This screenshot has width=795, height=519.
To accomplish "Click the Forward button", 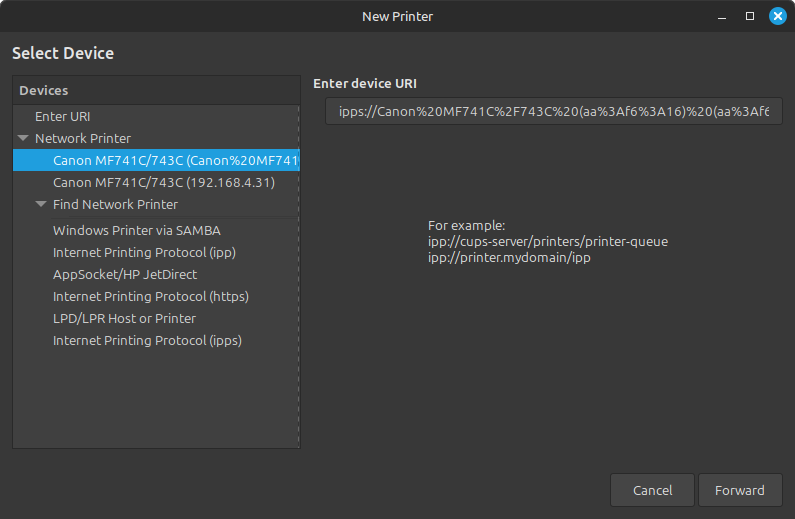I will click(x=740, y=490).
